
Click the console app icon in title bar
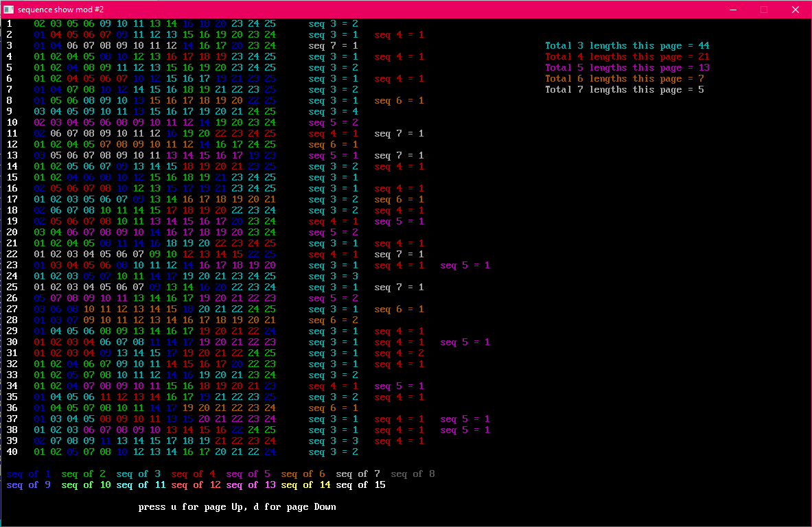9,10
